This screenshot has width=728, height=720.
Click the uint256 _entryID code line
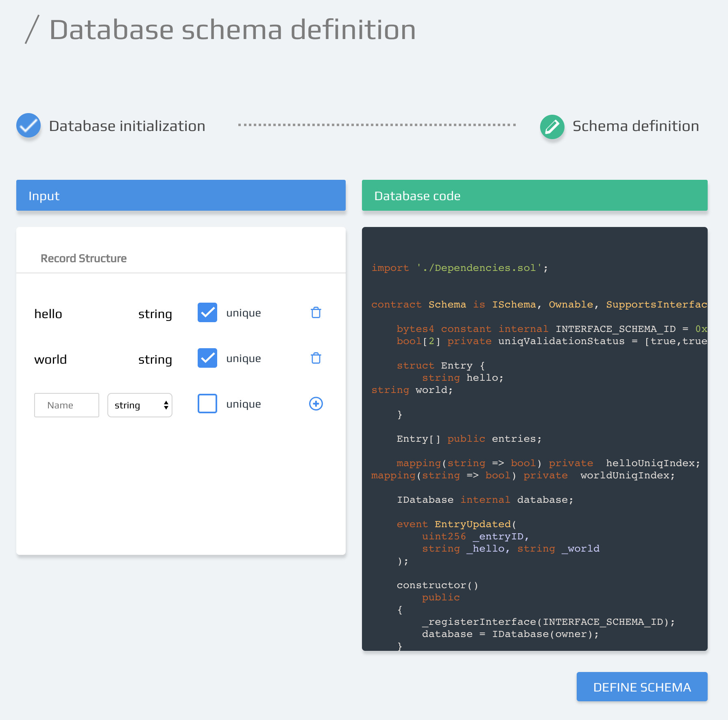[x=475, y=536]
